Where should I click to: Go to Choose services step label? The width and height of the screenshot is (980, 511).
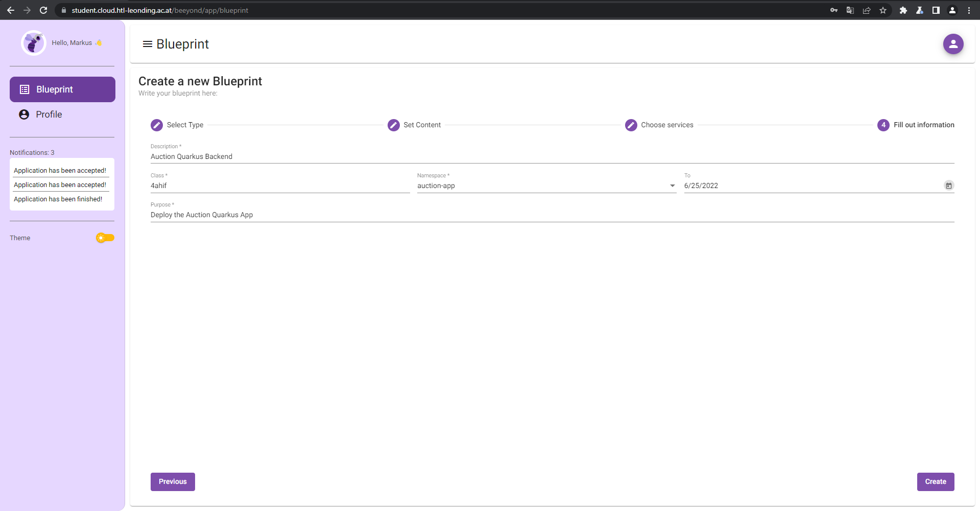click(667, 125)
